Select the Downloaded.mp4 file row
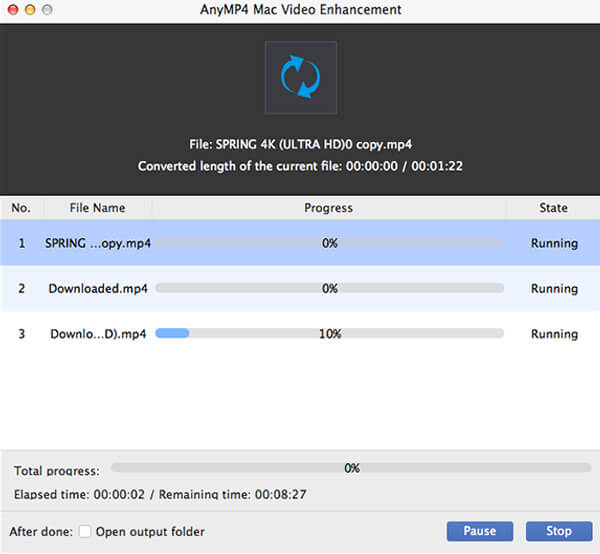This screenshot has height=554, width=600. pos(97,289)
